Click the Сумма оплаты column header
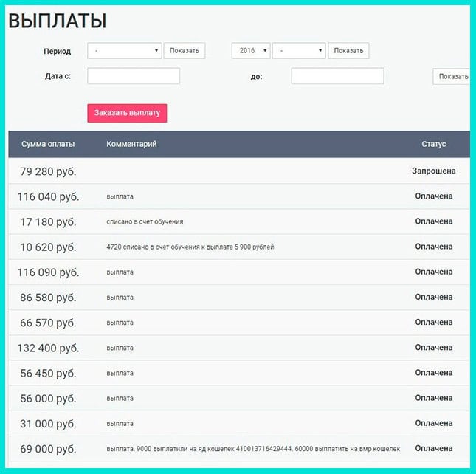476x474 pixels. (48, 144)
